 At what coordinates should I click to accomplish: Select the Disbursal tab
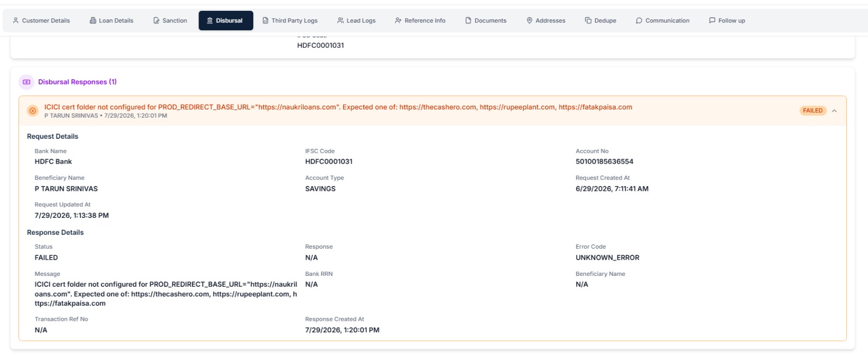226,21
